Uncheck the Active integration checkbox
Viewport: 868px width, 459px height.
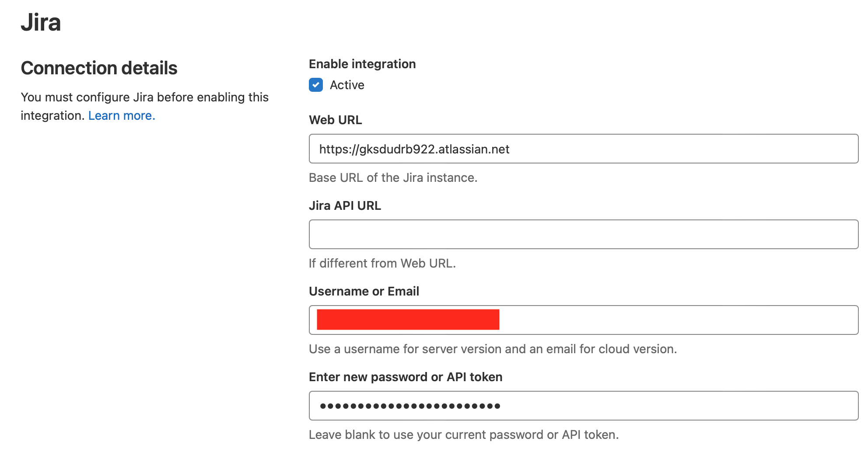[x=316, y=85]
